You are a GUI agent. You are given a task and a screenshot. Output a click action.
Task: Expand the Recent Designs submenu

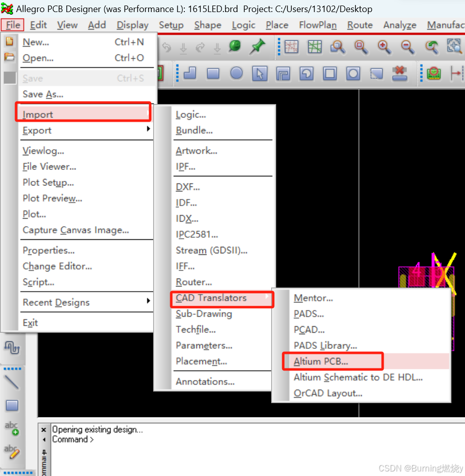click(x=86, y=302)
